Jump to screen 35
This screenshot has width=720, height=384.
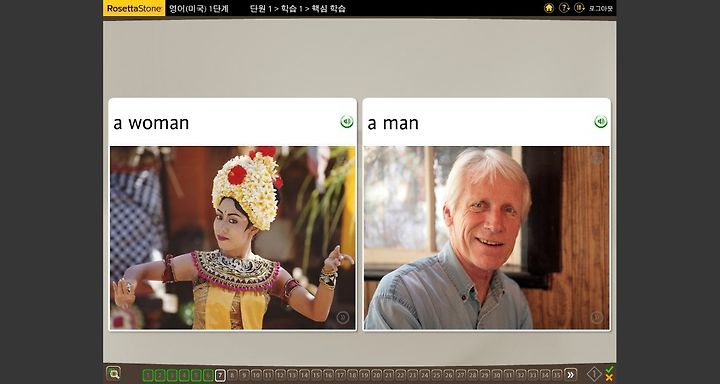(x=557, y=376)
